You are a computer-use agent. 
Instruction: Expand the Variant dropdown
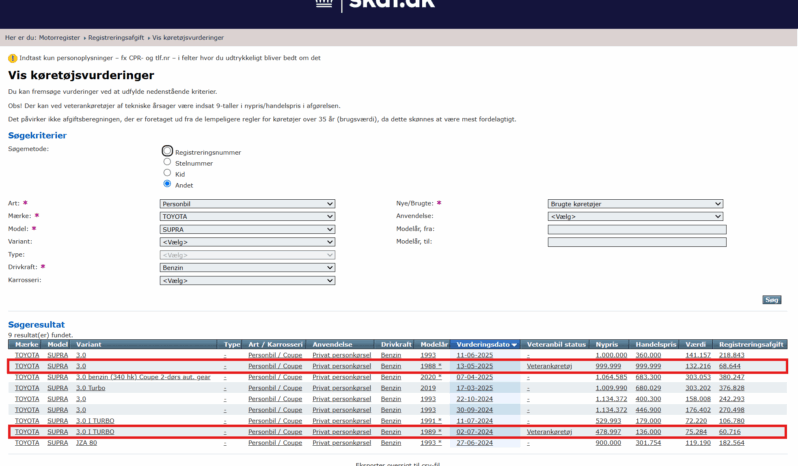247,242
